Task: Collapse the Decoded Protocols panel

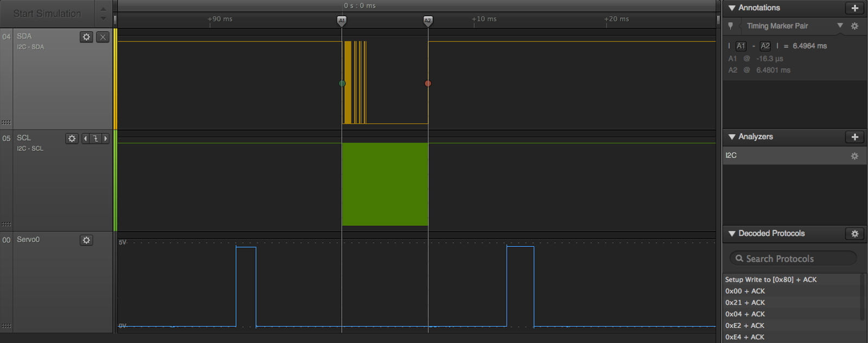Action: [732, 233]
